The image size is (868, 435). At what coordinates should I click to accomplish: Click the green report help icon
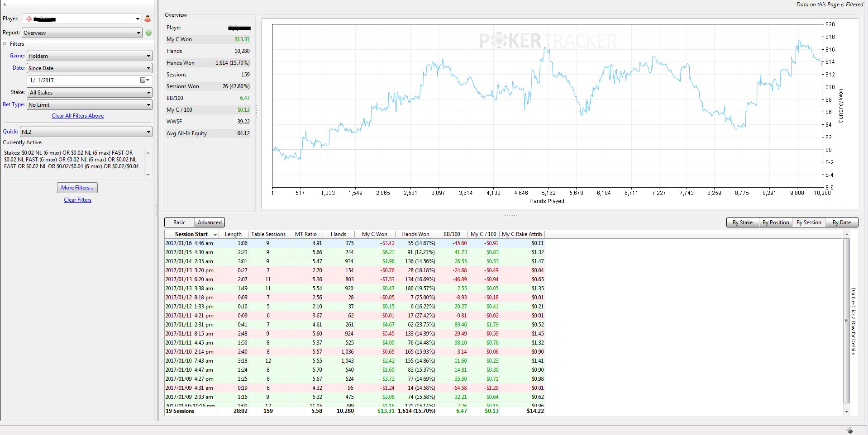(148, 33)
